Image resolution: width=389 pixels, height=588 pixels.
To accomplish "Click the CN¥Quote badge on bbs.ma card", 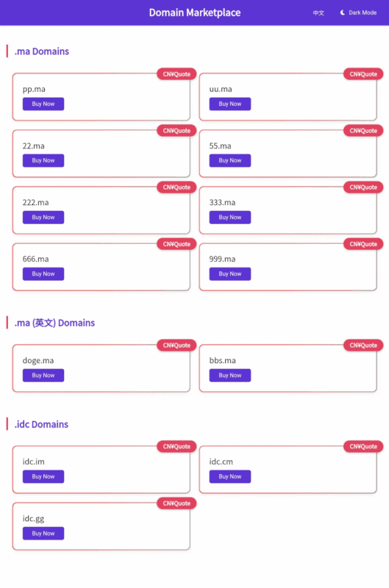I will (363, 345).
